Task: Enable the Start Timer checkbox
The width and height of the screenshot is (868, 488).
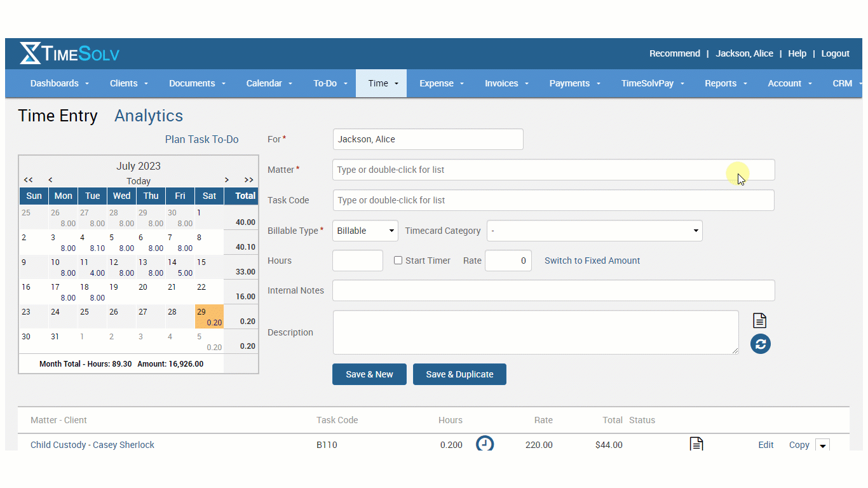Action: point(398,261)
